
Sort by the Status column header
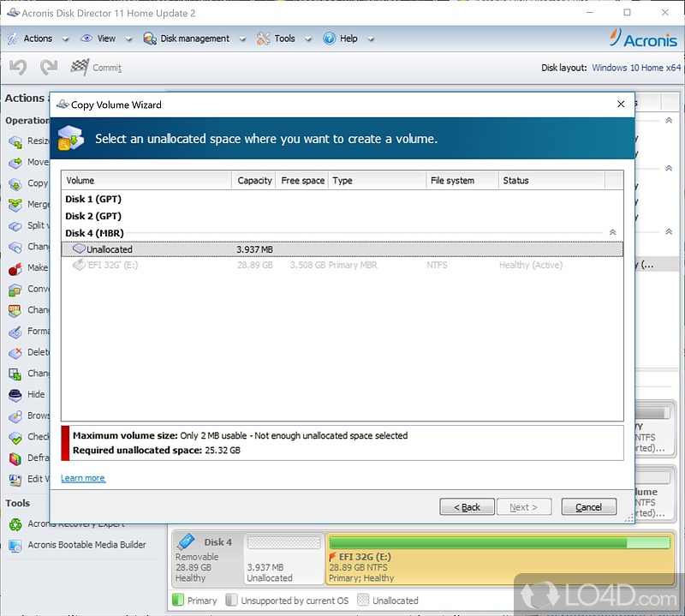click(x=551, y=180)
